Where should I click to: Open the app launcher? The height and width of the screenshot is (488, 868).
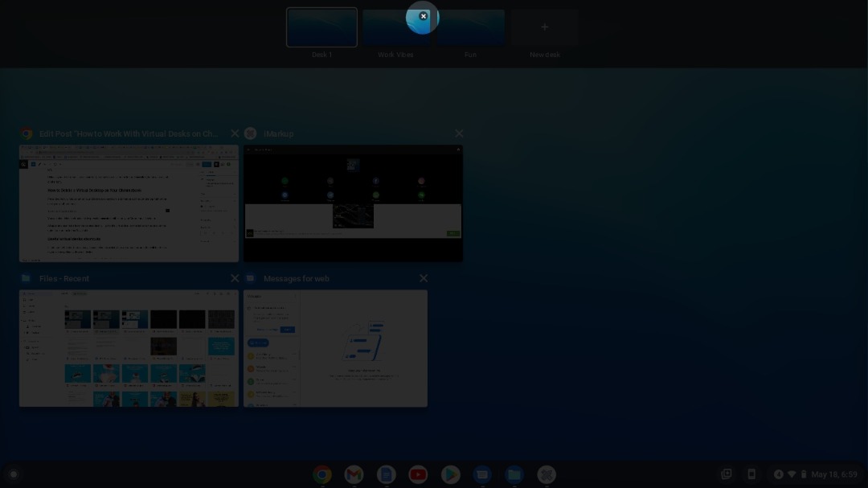(x=13, y=474)
